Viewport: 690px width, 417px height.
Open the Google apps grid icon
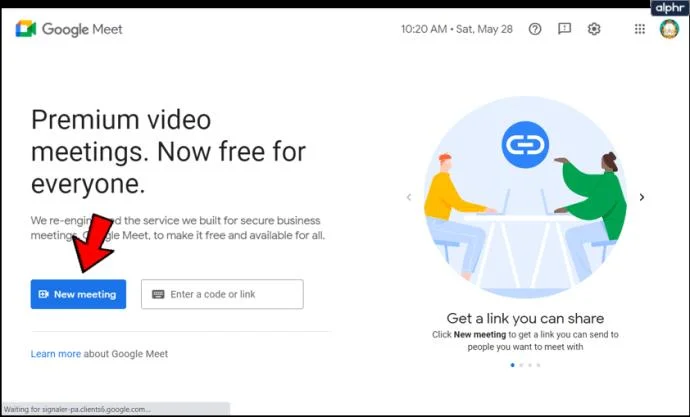(x=640, y=29)
